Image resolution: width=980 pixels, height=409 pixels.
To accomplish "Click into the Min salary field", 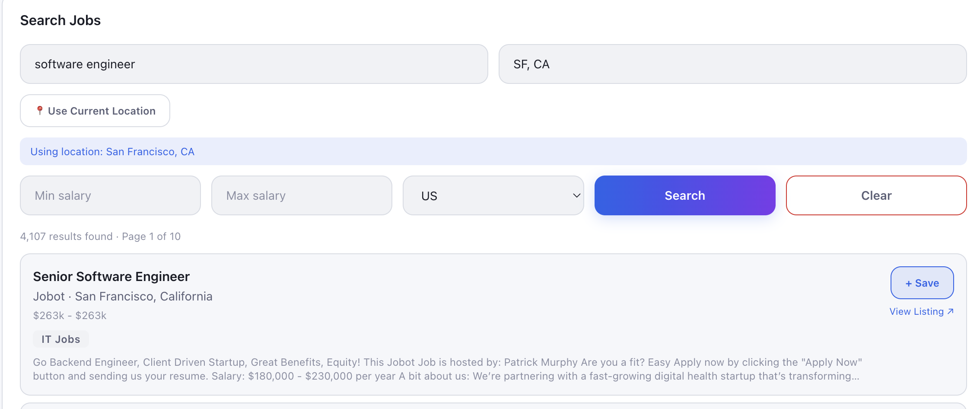I will click(110, 195).
